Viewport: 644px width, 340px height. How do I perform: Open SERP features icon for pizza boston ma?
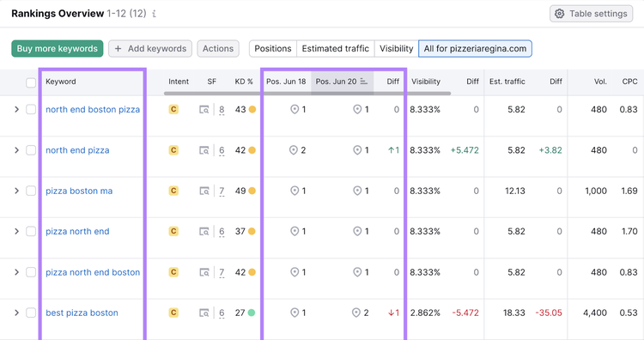click(204, 191)
